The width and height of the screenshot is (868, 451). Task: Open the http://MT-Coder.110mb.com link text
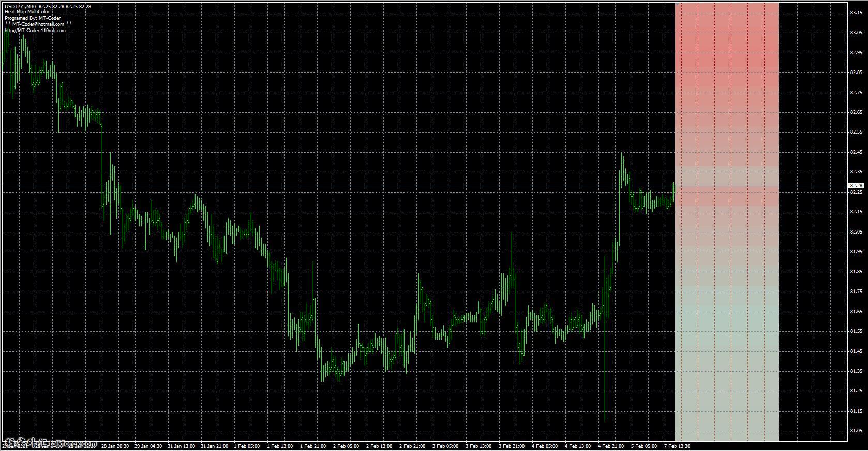[x=35, y=30]
